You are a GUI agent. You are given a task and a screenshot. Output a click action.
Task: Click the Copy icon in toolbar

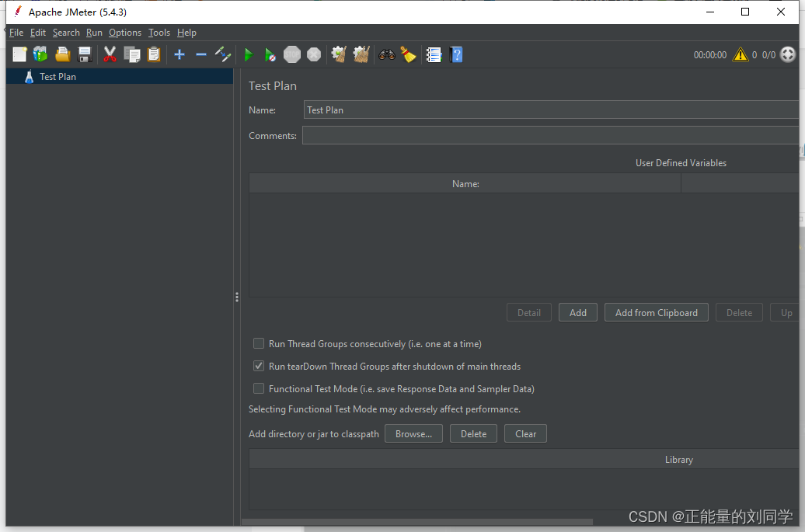click(x=132, y=54)
